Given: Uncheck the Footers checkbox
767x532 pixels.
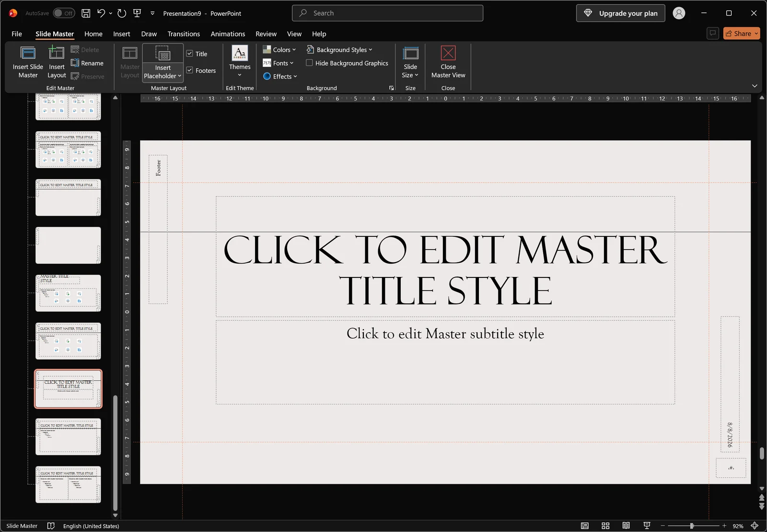Looking at the screenshot, I should tap(189, 70).
